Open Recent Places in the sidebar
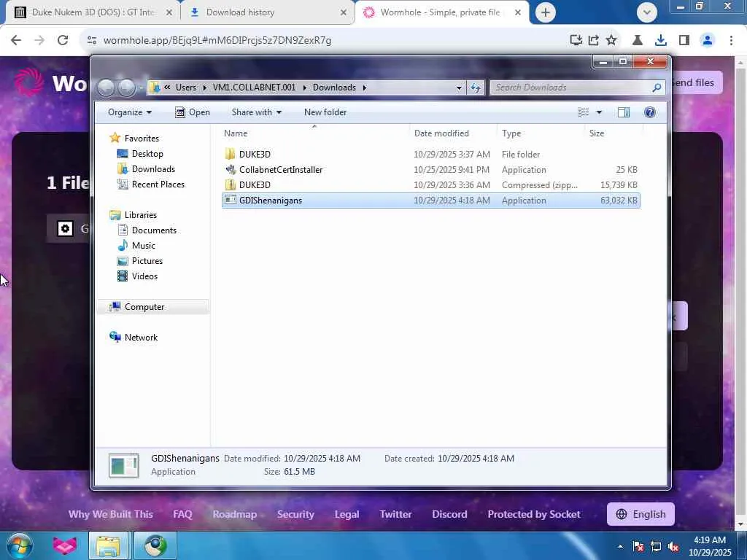 click(158, 184)
